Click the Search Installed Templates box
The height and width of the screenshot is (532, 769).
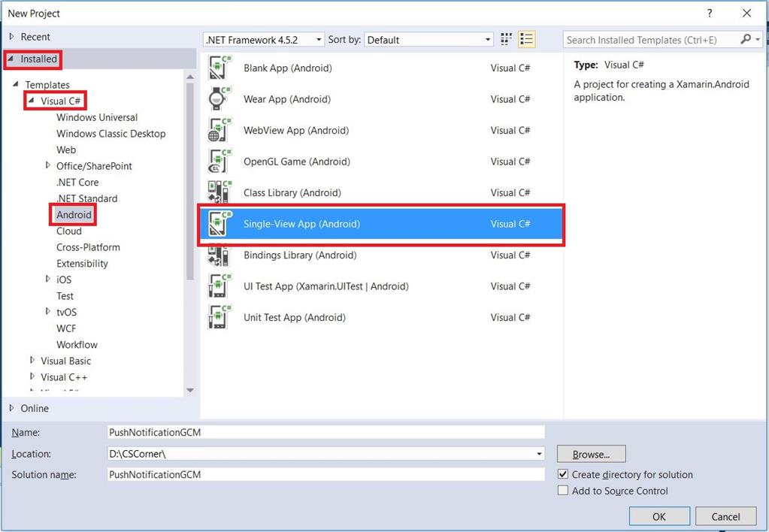point(652,40)
